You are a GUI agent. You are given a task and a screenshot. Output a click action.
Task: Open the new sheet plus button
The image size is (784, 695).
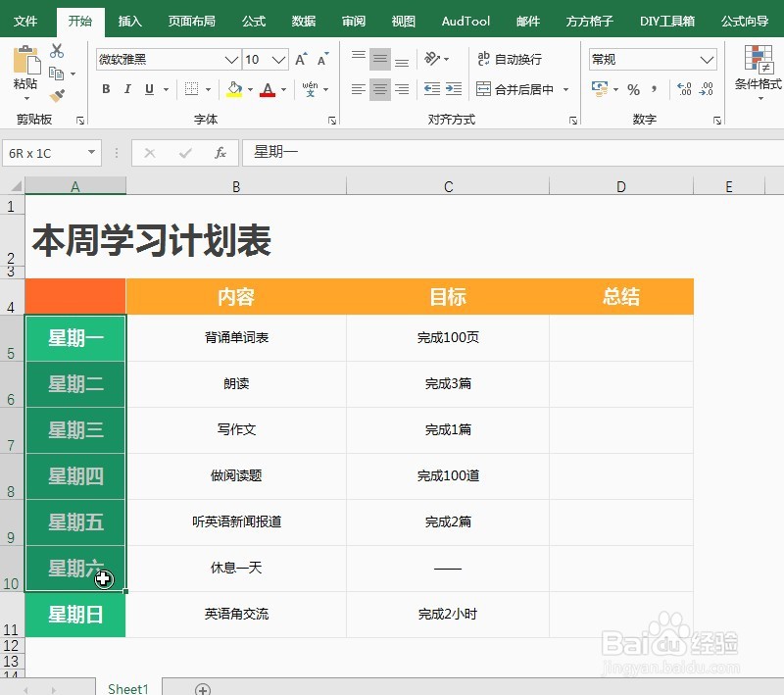click(x=202, y=689)
